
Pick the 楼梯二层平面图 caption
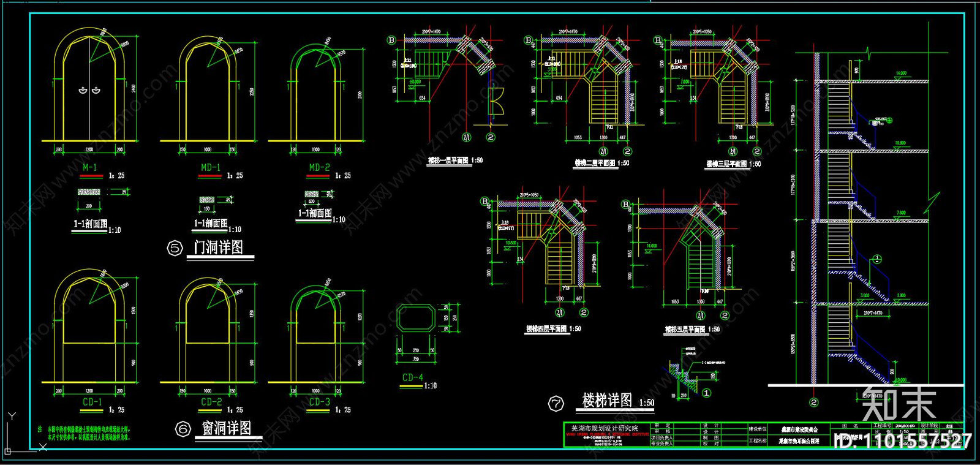pos(595,164)
